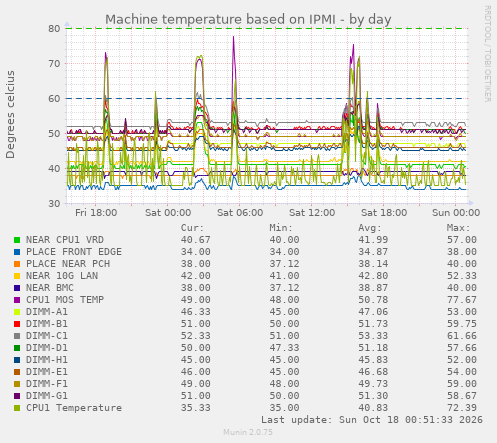
Task: Click the Sat 18:00 time axis label
Action: click(384, 213)
